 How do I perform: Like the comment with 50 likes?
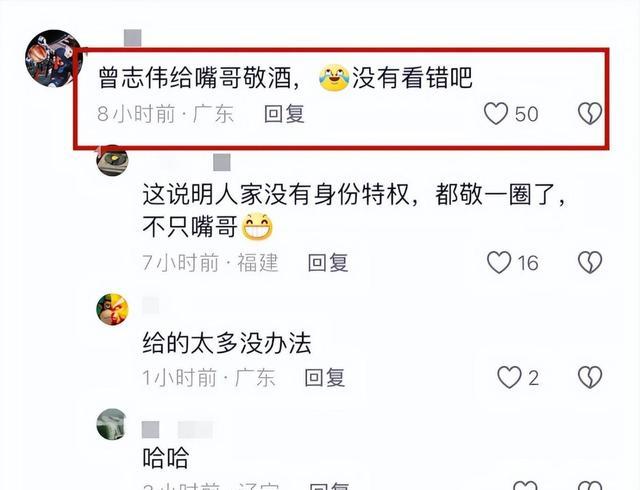tap(496, 114)
